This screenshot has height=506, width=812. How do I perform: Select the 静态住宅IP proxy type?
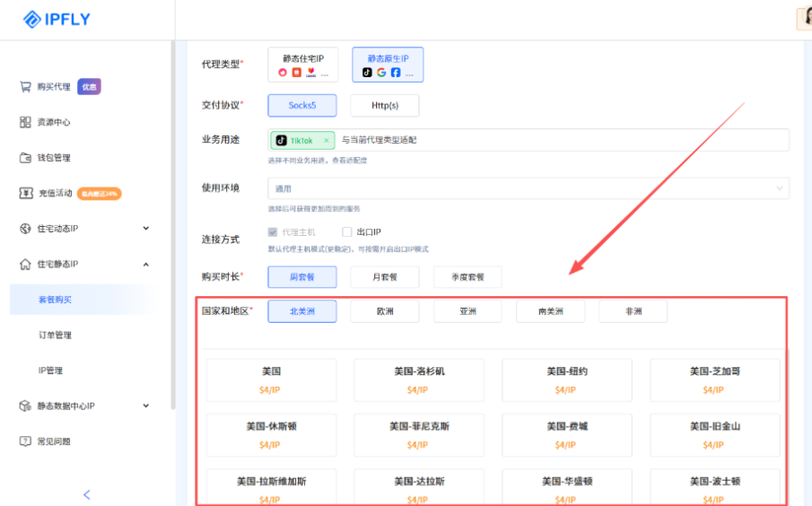click(x=303, y=65)
